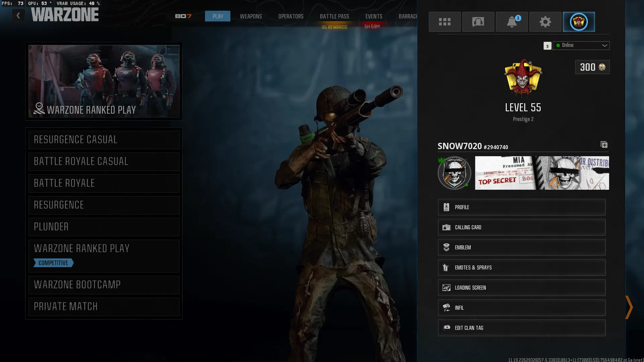The width and height of the screenshot is (644, 362).
Task: Select the Resurgence Casual mode
Action: (104, 140)
